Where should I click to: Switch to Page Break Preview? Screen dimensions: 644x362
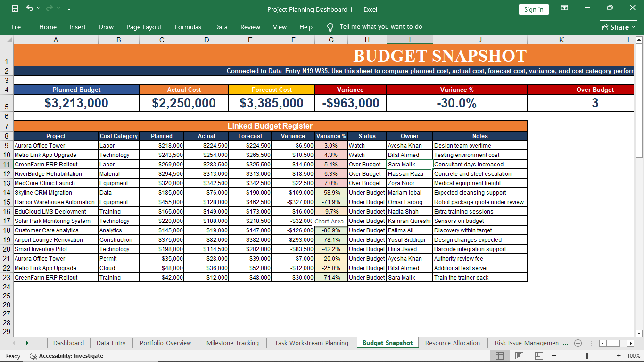539,356
